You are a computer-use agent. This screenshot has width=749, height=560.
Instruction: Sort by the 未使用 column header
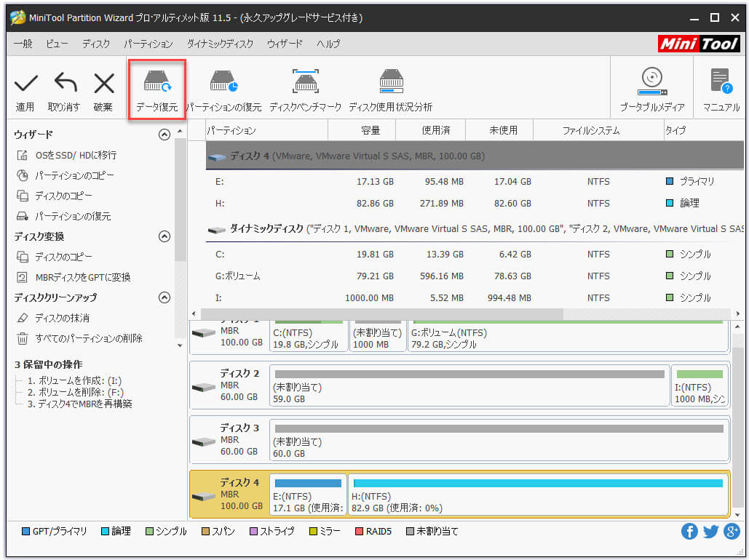point(499,130)
